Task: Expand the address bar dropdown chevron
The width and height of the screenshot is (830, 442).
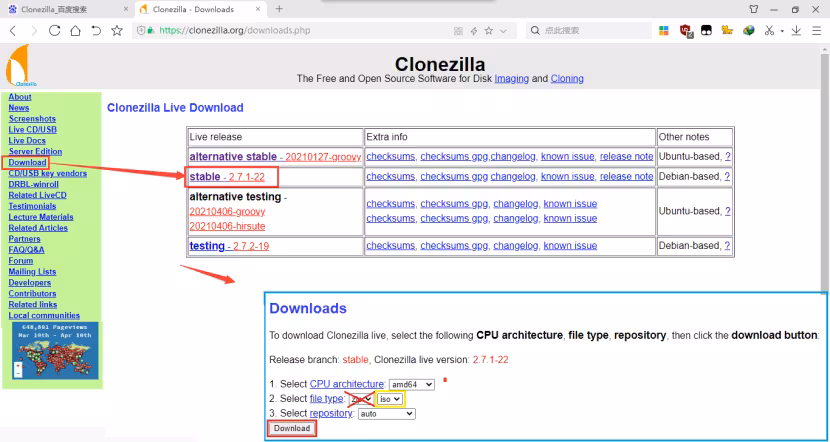Action: click(503, 31)
